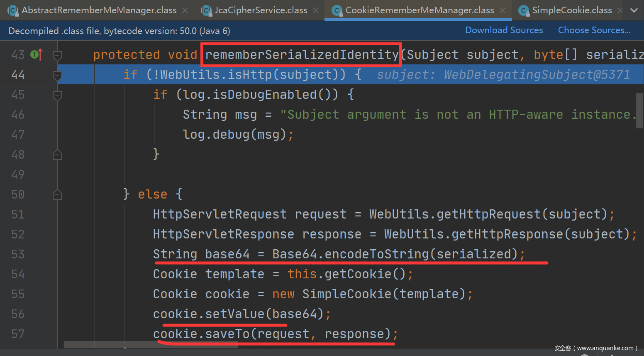This screenshot has height=356, width=644.
Task: Switch to the SimpleCookie.class tab
Action: [571, 10]
